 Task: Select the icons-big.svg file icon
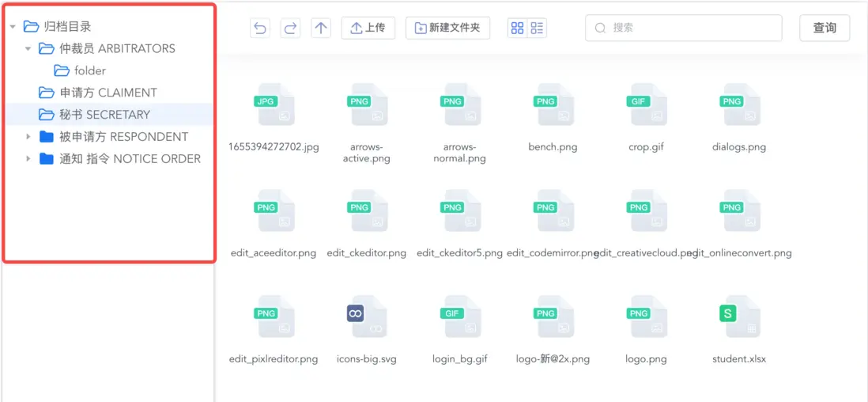[368, 317]
